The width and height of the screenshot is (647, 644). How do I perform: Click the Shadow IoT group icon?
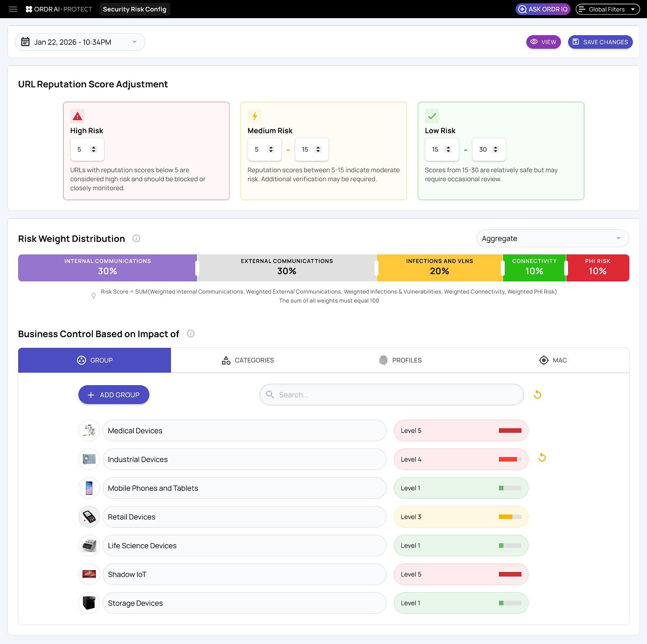click(89, 574)
